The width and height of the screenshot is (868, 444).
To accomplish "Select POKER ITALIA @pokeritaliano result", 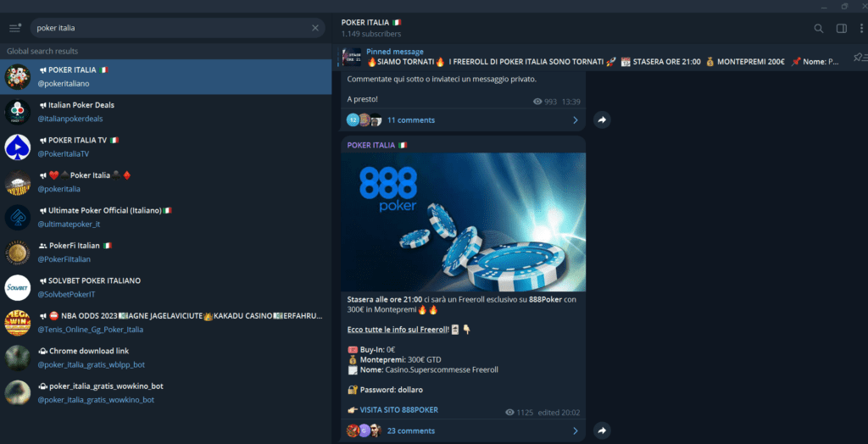I will pos(165,77).
